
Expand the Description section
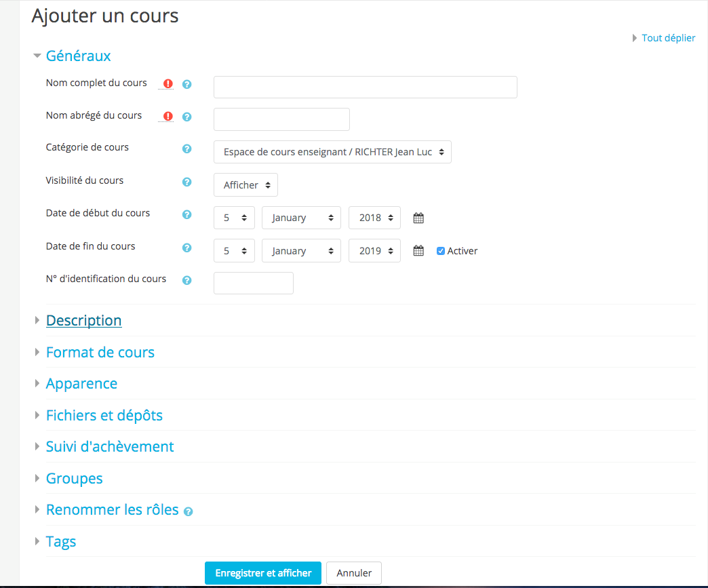coord(83,321)
